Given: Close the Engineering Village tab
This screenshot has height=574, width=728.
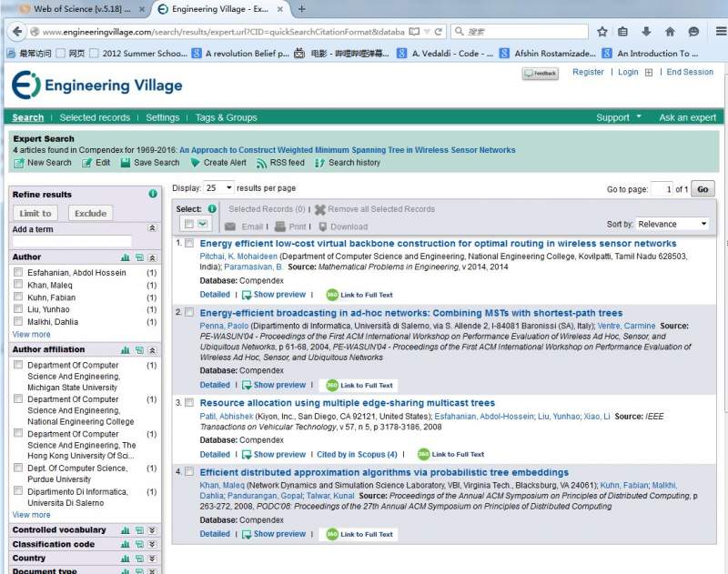Looking at the screenshot, I should pyautogui.click(x=280, y=9).
